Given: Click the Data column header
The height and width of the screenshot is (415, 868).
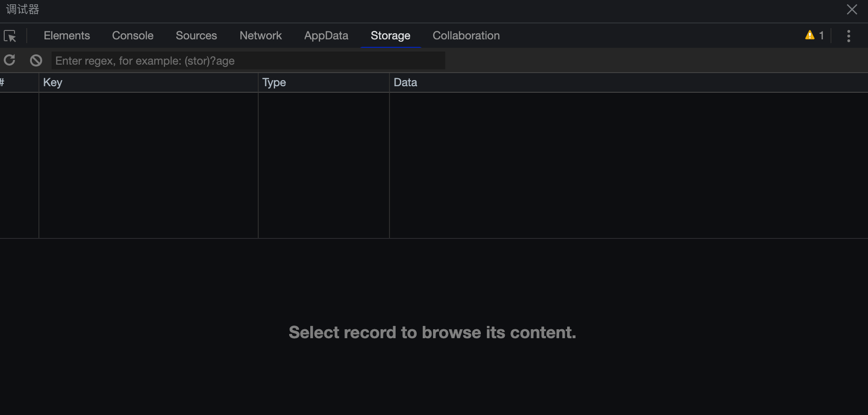Looking at the screenshot, I should 628,82.
